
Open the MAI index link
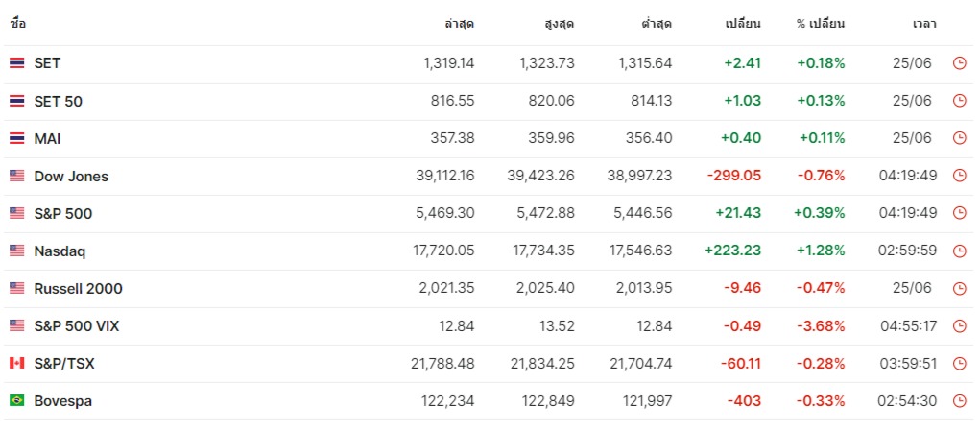pyautogui.click(x=47, y=138)
